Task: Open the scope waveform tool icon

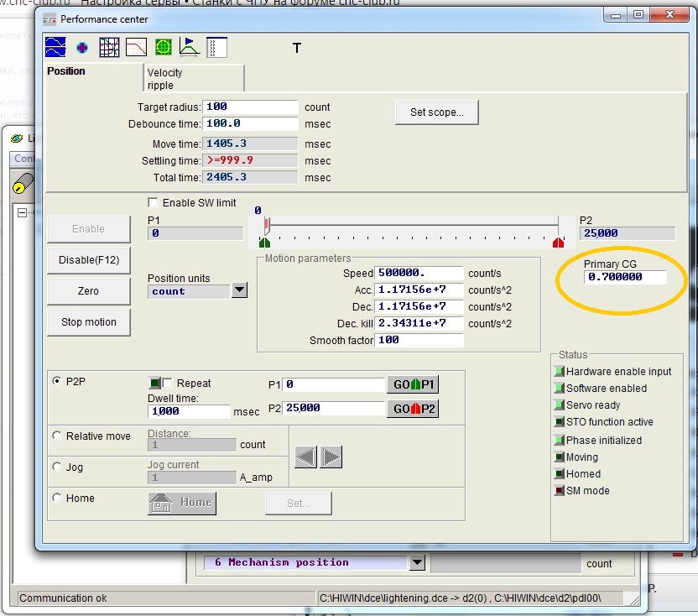Action: tap(55, 47)
